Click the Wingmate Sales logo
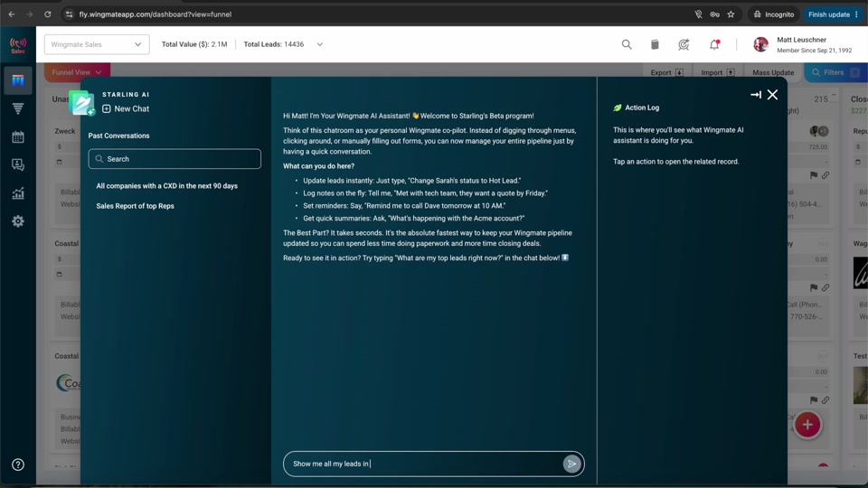The height and width of the screenshot is (488, 868). (18, 45)
